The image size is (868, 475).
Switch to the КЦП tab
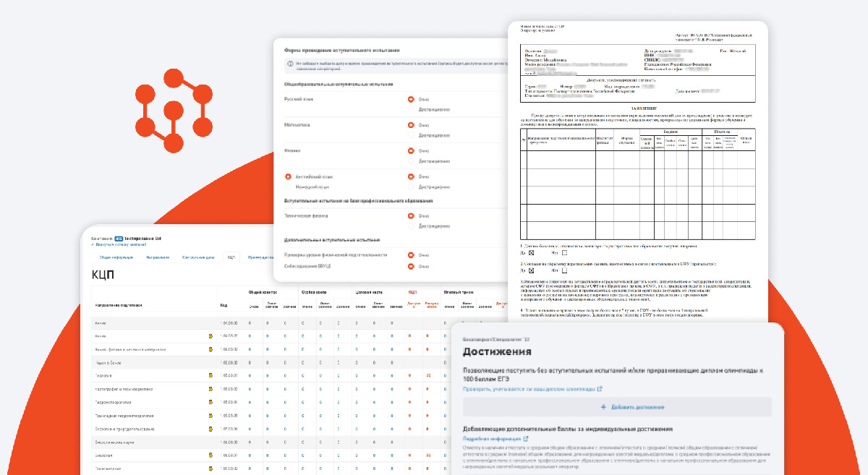[x=231, y=257]
